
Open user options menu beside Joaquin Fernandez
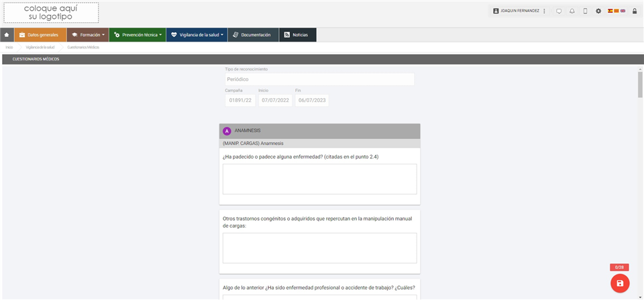pos(544,11)
